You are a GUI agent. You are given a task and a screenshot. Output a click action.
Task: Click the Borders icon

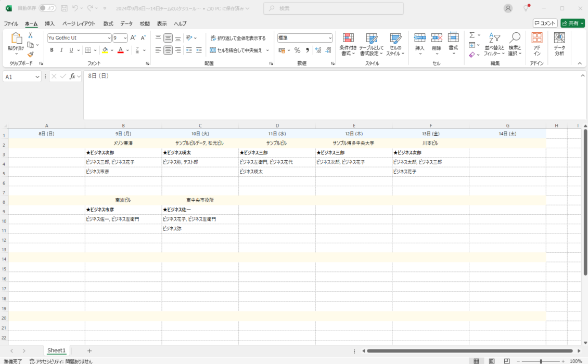tap(88, 50)
